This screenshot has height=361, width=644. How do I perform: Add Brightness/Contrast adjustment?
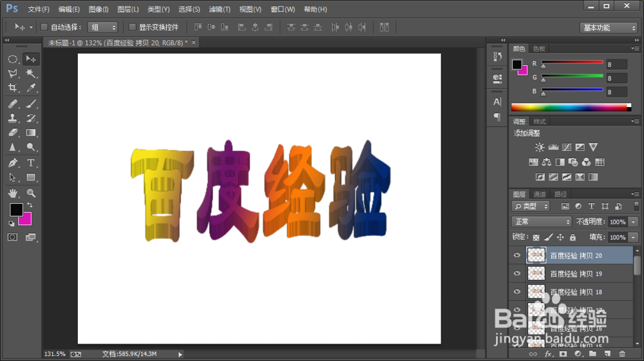pos(540,147)
